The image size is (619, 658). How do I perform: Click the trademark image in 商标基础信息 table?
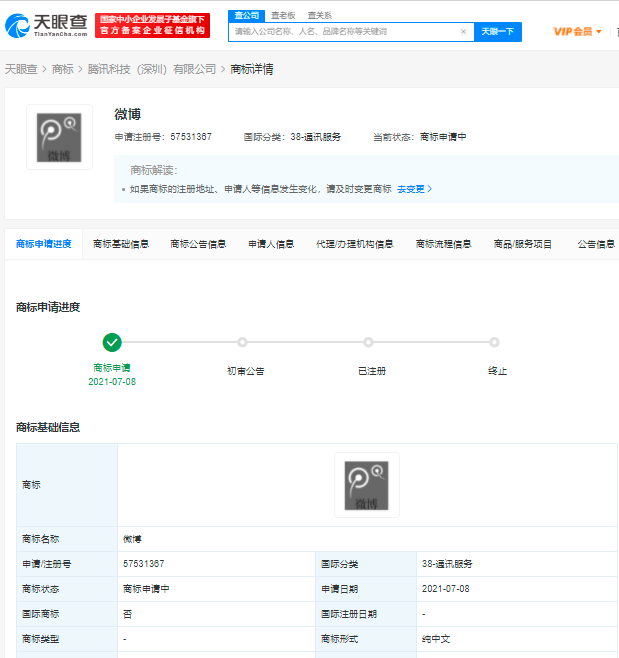(x=366, y=485)
